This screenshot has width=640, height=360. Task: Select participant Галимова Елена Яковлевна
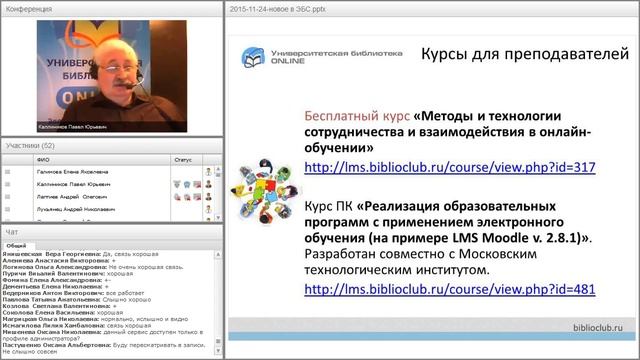(x=73, y=172)
